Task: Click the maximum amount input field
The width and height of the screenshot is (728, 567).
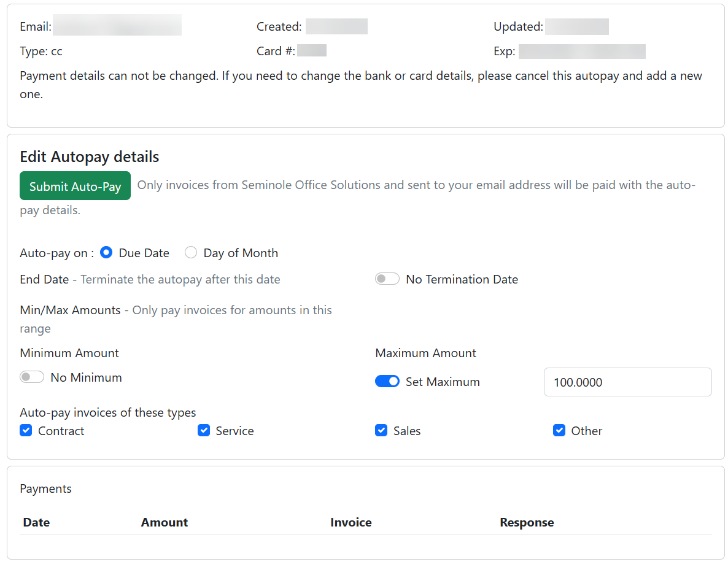Action: (627, 381)
